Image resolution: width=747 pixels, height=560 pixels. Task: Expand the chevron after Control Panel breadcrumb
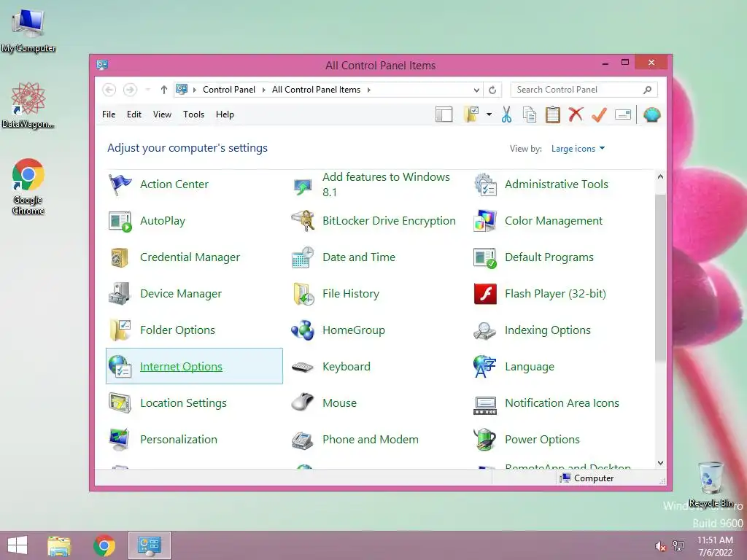[x=263, y=90]
